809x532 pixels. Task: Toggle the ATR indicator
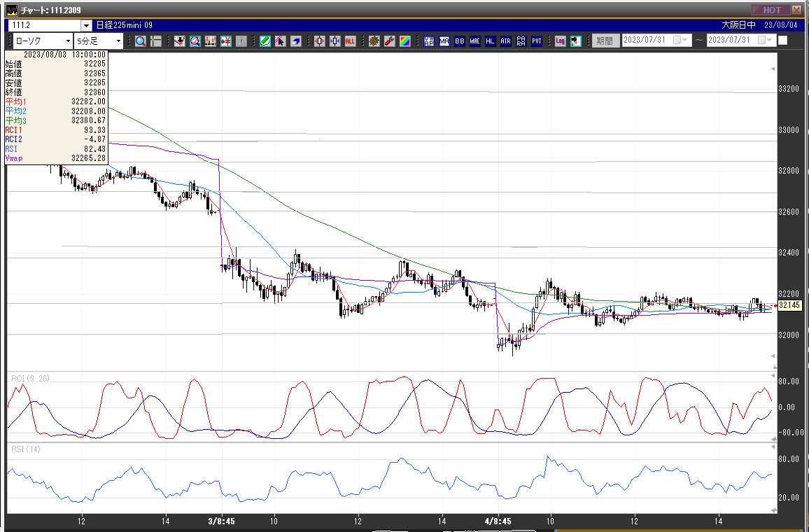point(505,41)
